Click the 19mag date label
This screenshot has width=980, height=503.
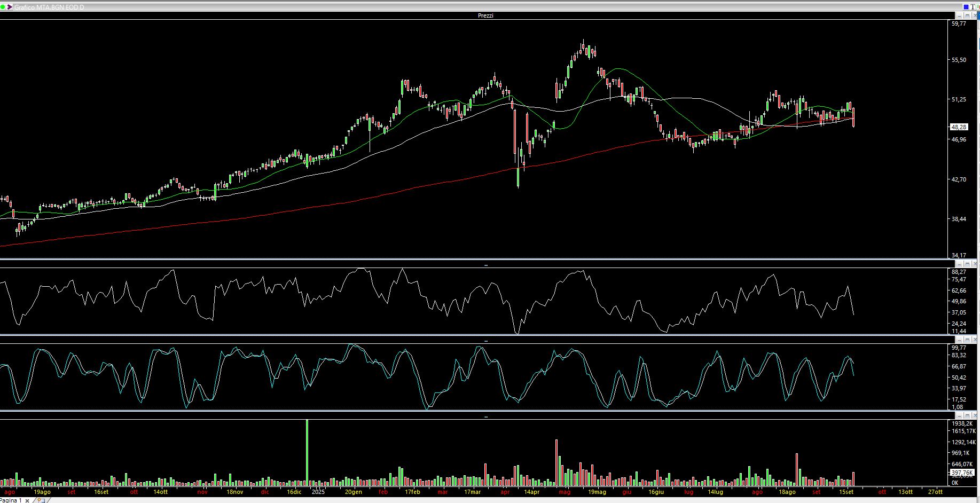[x=597, y=492]
